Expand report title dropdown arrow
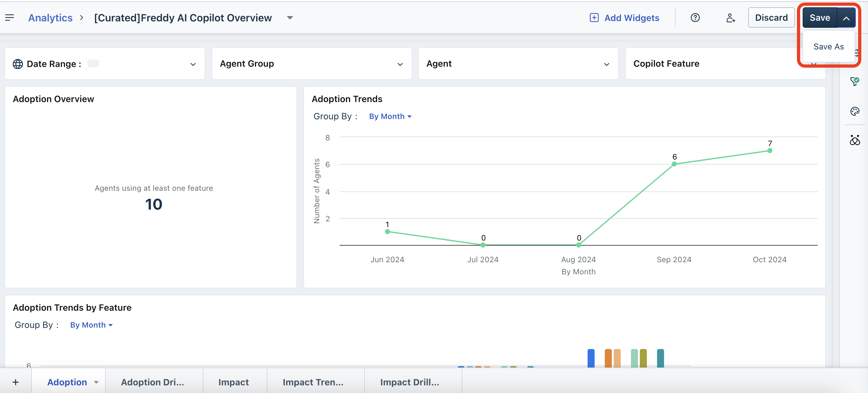This screenshot has width=868, height=393. pos(290,18)
